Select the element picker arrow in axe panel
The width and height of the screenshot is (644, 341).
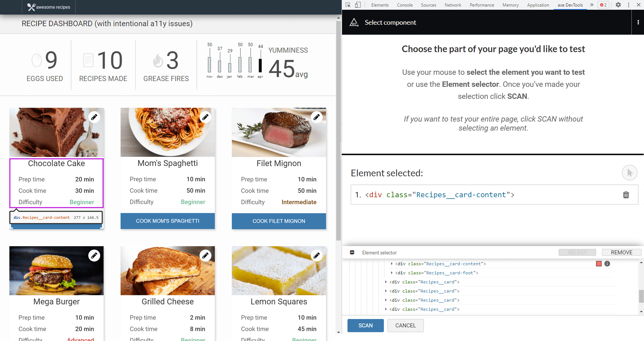(630, 173)
